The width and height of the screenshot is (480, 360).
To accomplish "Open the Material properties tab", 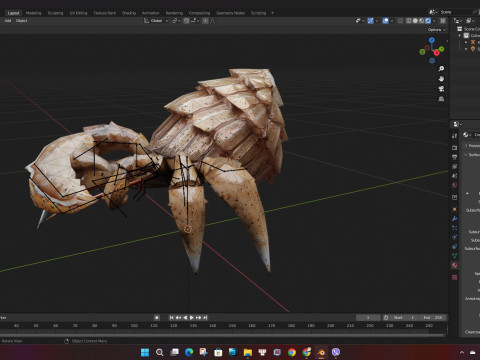I will click(x=454, y=265).
